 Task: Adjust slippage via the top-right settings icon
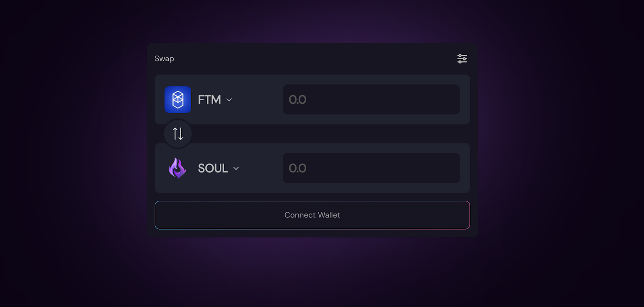coord(462,59)
